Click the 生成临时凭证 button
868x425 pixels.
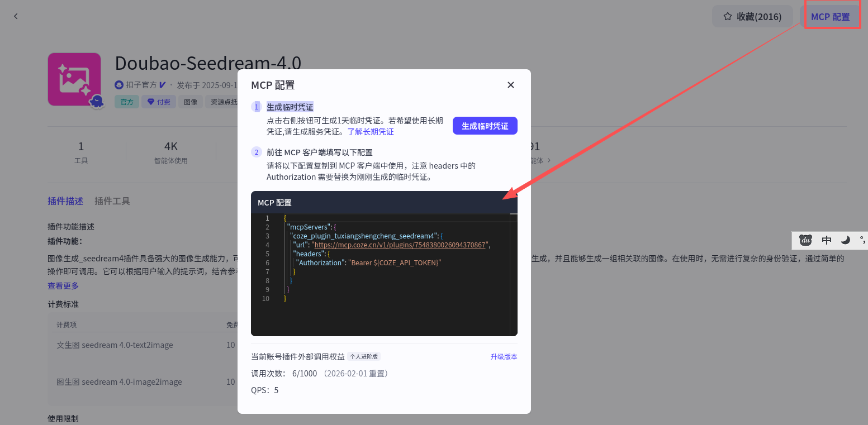point(485,126)
